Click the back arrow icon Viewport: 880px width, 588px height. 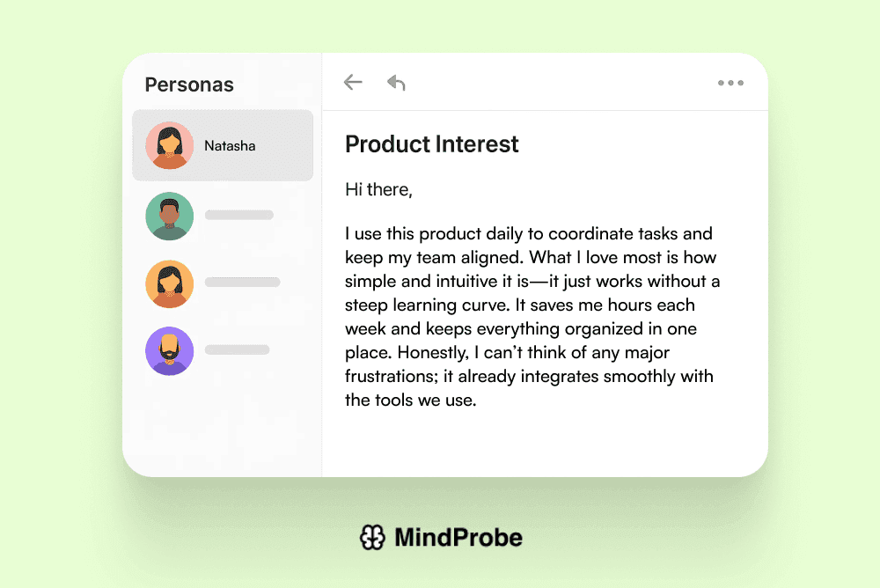coord(353,83)
